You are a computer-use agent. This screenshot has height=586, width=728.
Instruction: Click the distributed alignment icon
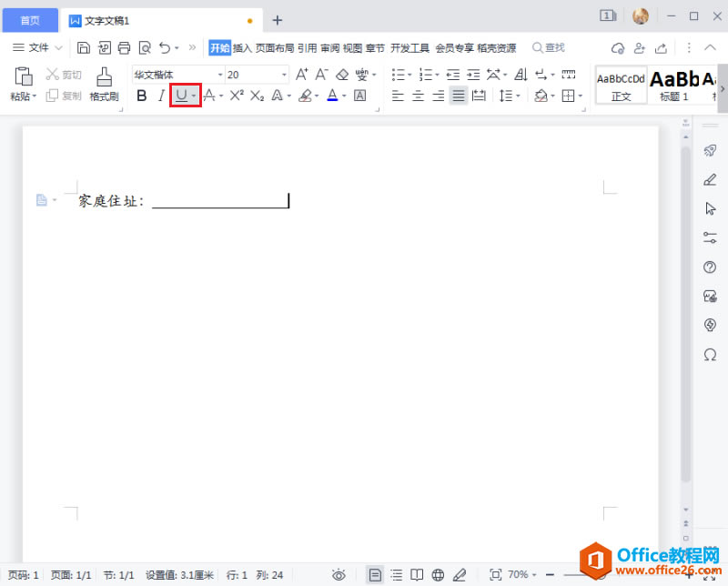(479, 96)
